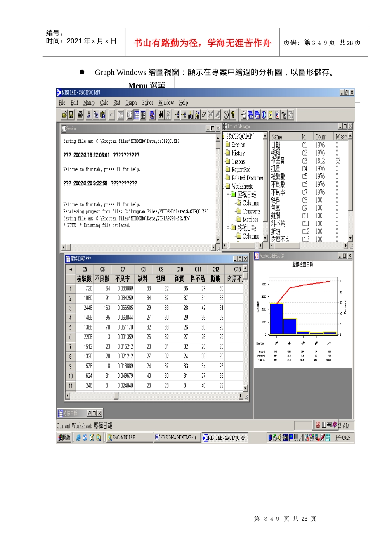392x555 pixels.
Task: Click the worksheet horizontal scroll right arrow
Action: (x=241, y=396)
